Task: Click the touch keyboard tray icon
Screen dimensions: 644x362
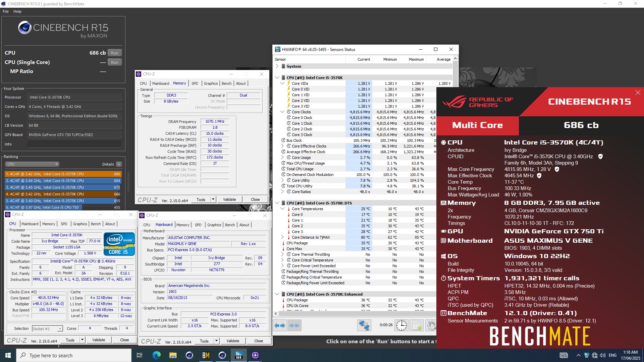Action: 564,355
